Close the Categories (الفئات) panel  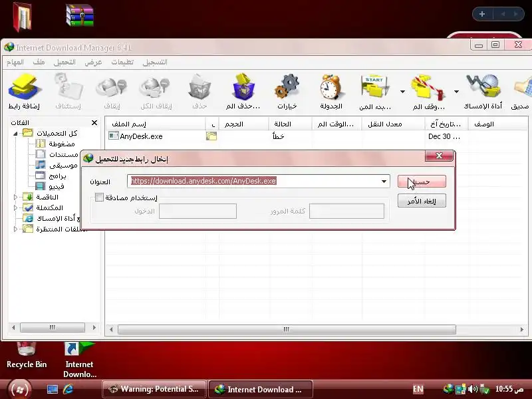point(94,122)
